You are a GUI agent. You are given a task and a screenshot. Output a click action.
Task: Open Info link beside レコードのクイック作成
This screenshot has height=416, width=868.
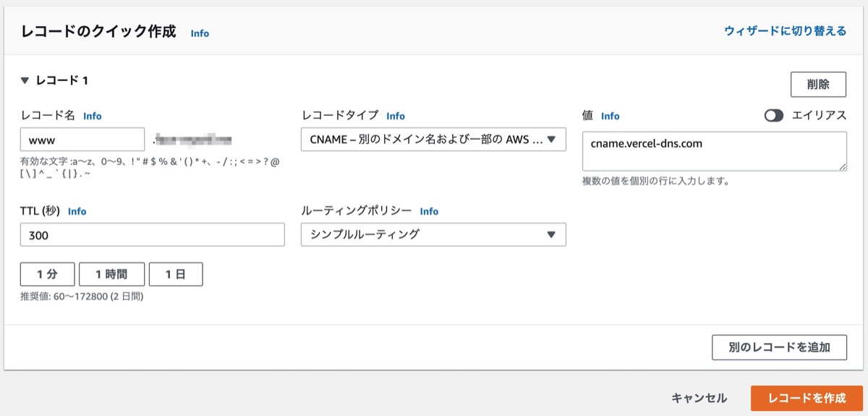200,33
